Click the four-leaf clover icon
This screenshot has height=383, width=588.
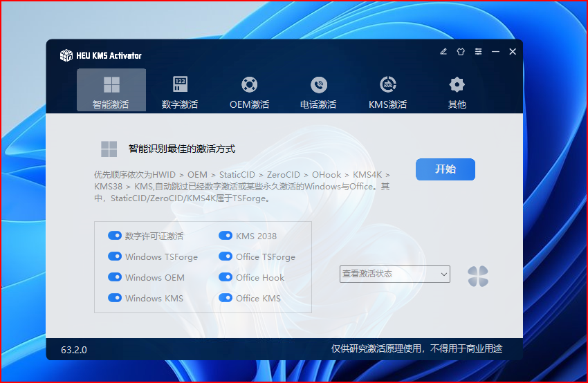(x=478, y=277)
